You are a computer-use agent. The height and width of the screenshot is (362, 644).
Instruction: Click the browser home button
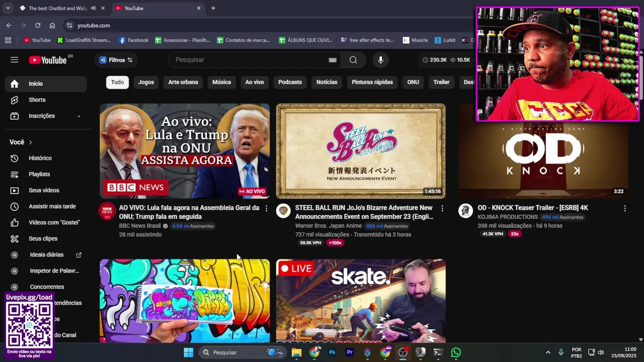[52, 25]
